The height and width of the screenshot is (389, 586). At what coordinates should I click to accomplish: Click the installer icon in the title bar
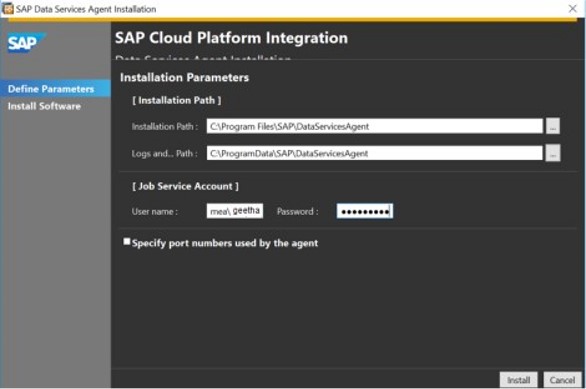click(x=7, y=8)
